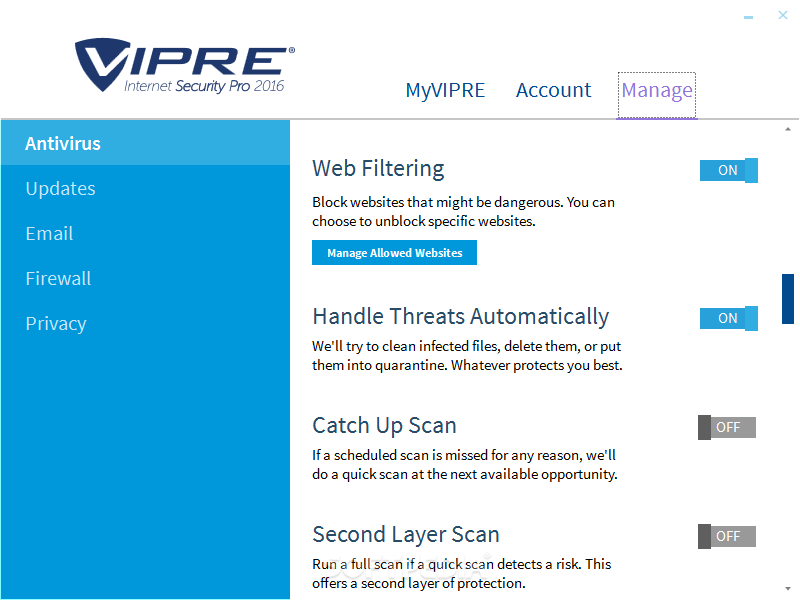Close the VIPRE window

[x=783, y=15]
